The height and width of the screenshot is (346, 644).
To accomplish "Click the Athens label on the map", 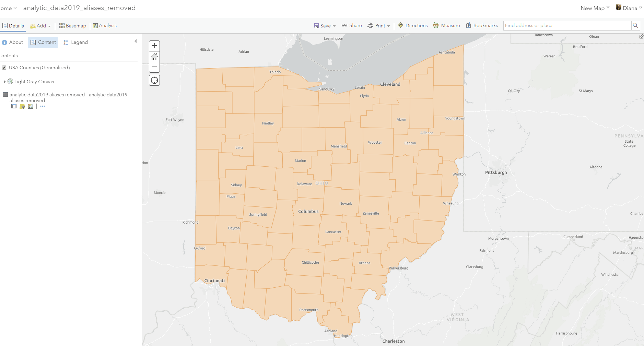I will pyautogui.click(x=364, y=263).
